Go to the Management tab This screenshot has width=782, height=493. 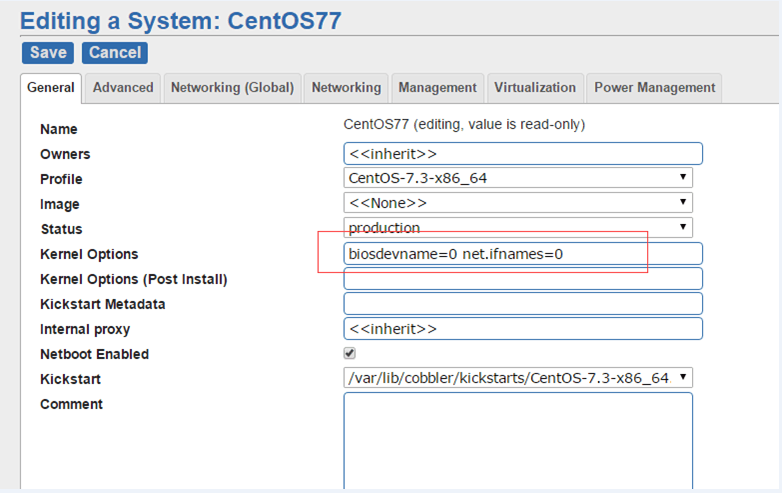pos(437,88)
